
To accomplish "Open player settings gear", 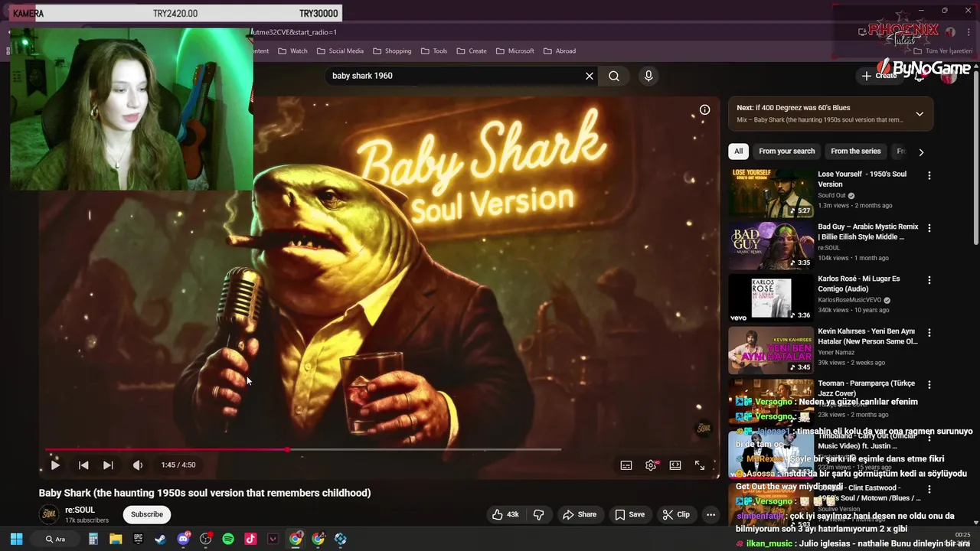I will tap(651, 465).
